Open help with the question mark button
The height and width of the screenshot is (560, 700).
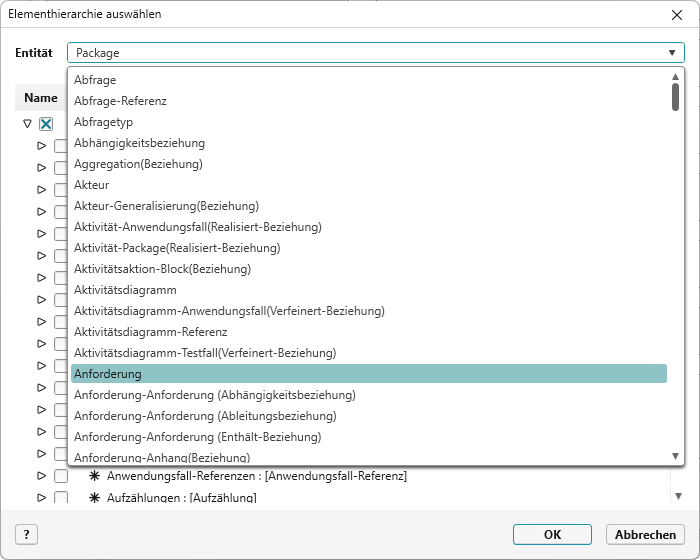(26, 534)
